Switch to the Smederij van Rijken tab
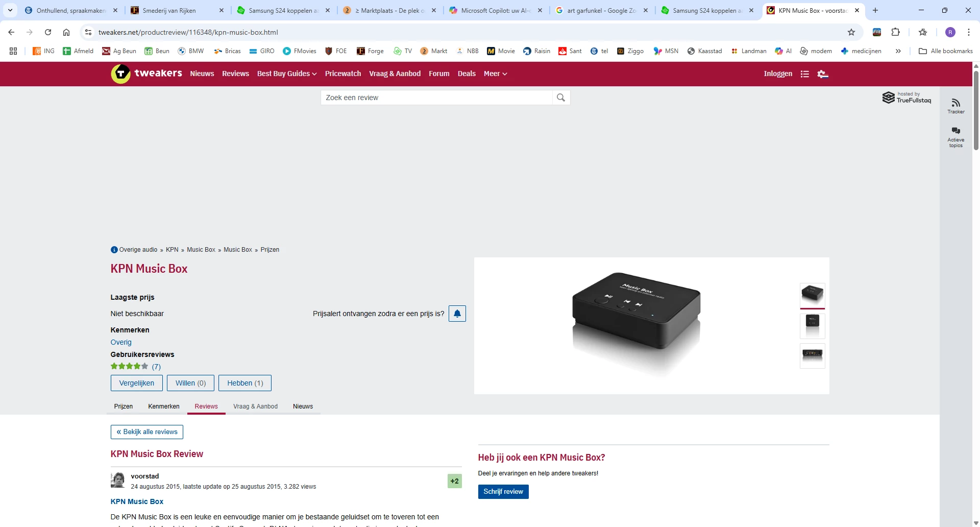The image size is (980, 527). (177, 10)
